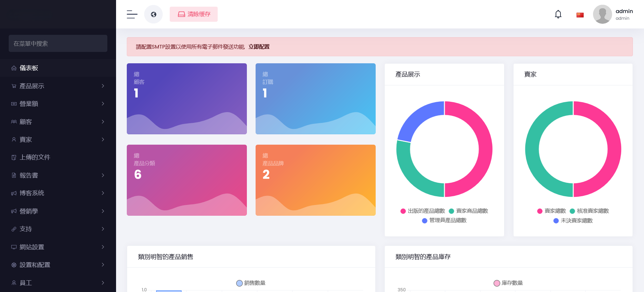Expand the 營業額 menu chevron
This screenshot has height=292, width=644.
(103, 104)
